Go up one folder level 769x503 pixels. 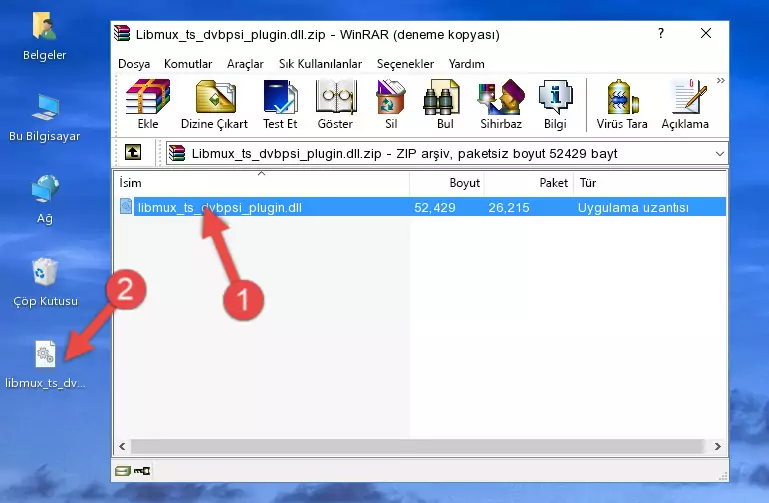coord(132,152)
